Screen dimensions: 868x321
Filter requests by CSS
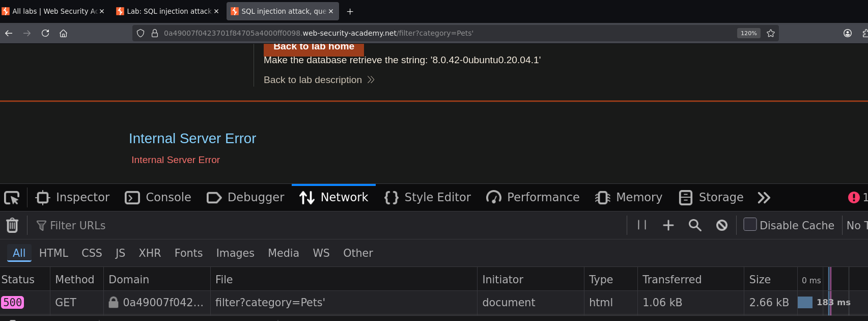pos(92,253)
